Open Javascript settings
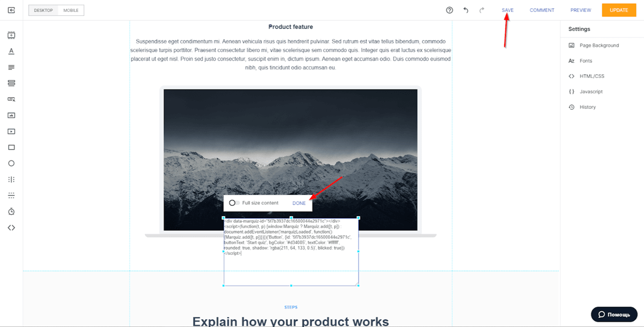Image resolution: width=644 pixels, height=327 pixels. click(591, 92)
